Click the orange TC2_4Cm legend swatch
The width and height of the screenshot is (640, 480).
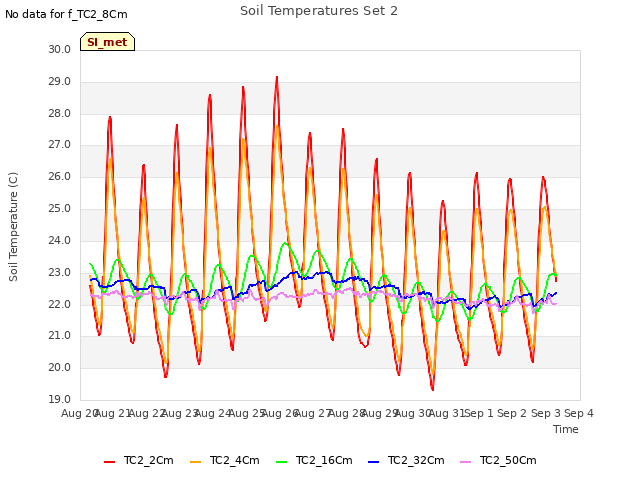[x=196, y=462]
